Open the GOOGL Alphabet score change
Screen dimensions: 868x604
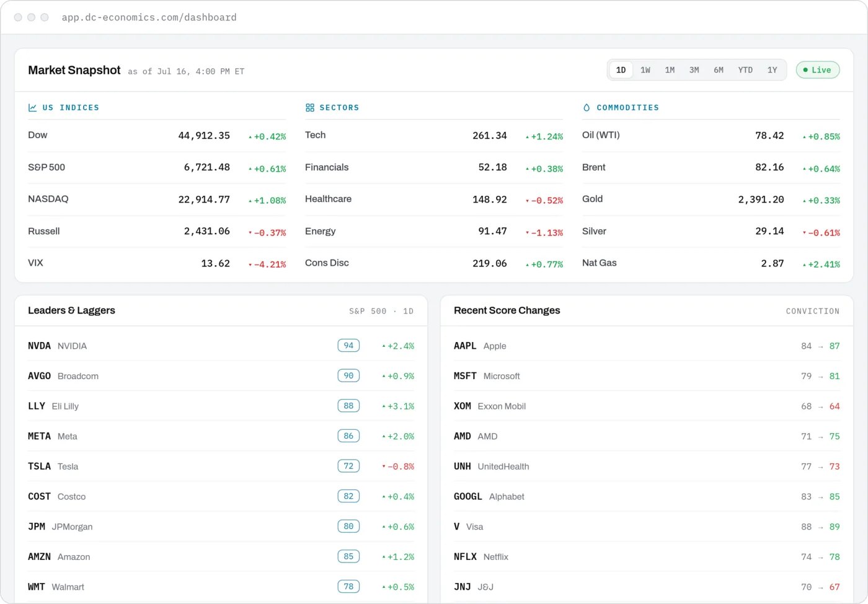(x=647, y=497)
